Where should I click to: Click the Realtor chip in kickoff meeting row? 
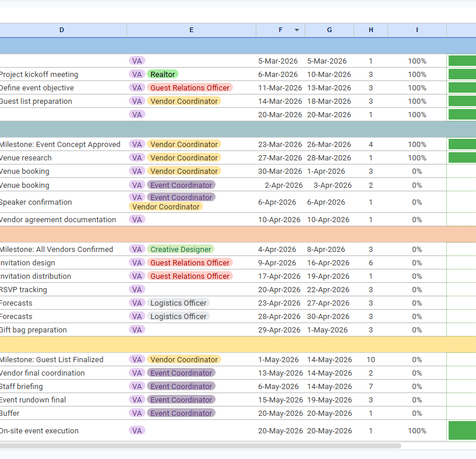(163, 74)
